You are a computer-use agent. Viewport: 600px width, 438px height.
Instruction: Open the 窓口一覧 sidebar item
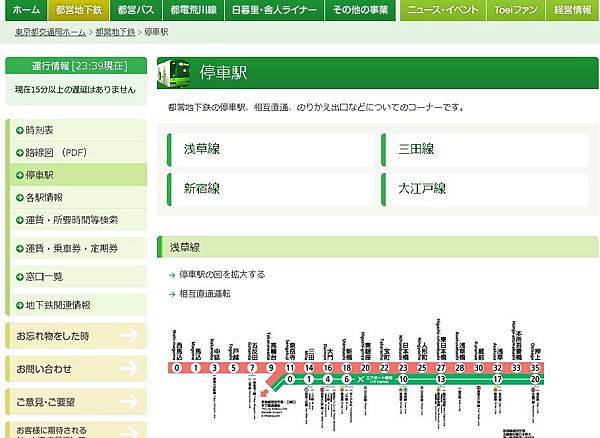point(78,277)
